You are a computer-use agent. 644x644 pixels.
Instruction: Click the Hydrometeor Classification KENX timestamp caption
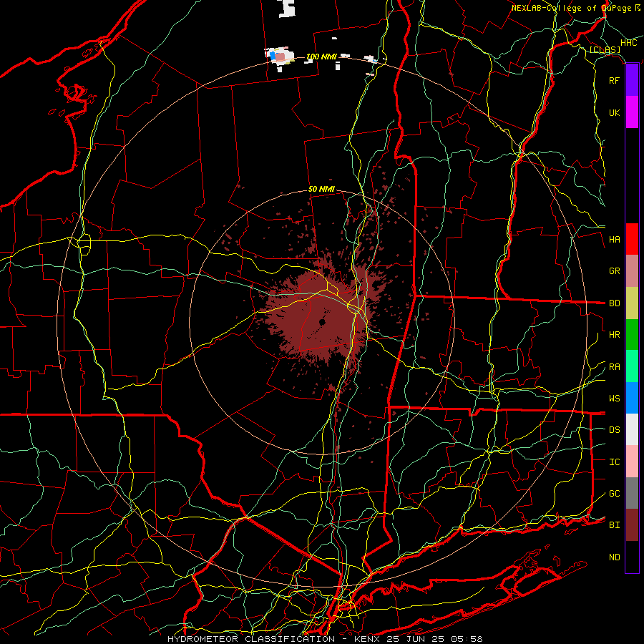click(325, 639)
